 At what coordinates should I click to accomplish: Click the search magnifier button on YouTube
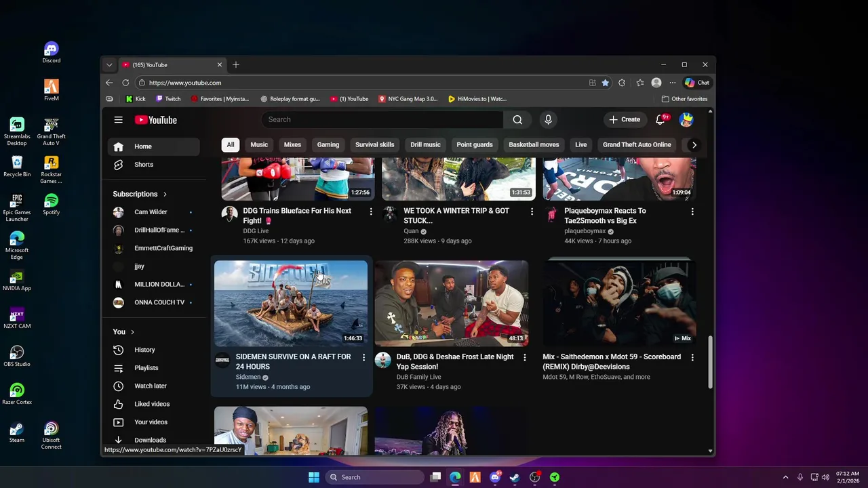[517, 119]
